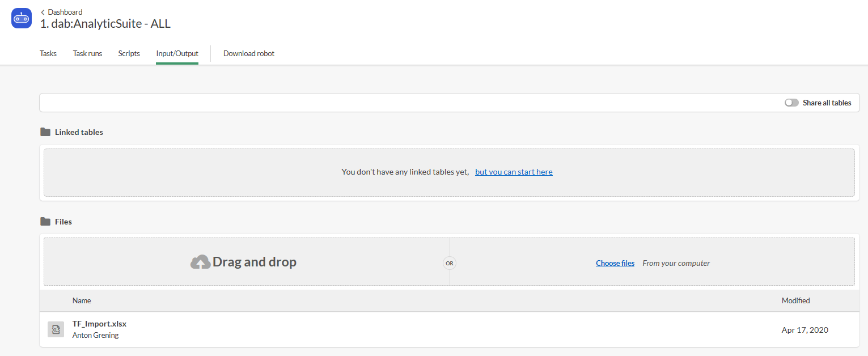This screenshot has width=868, height=356.
Task: Click the Choose files link
Action: click(615, 263)
